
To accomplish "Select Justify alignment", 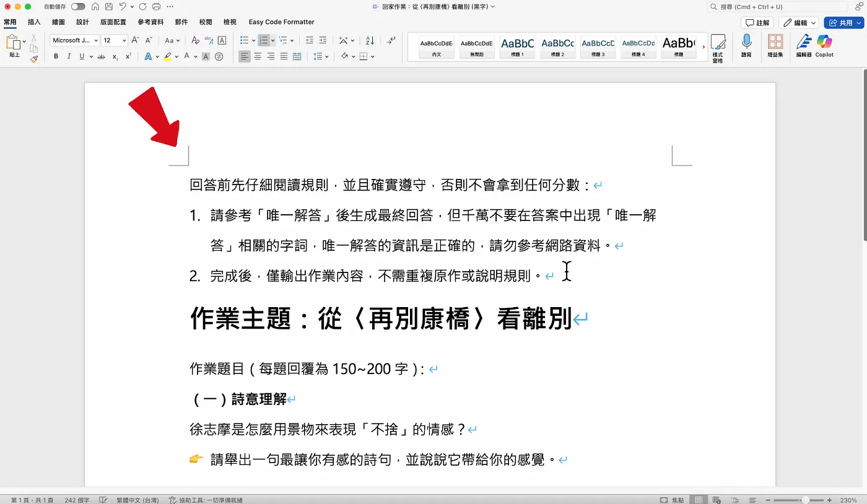I will (284, 56).
